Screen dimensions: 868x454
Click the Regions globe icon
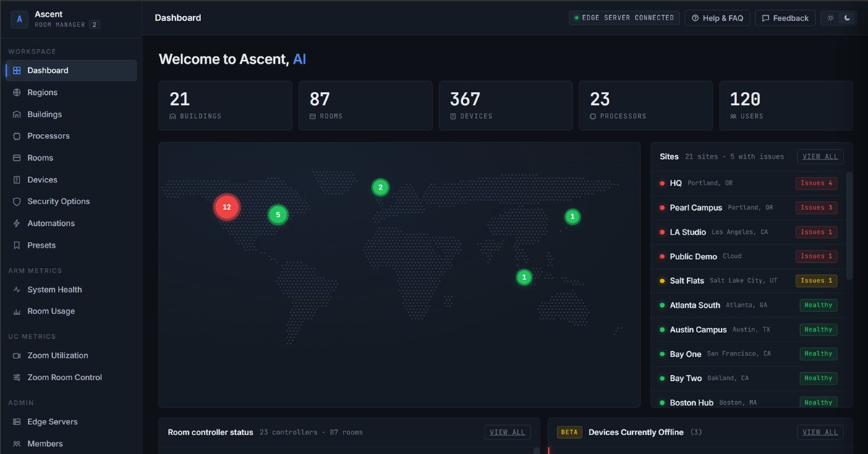[17, 93]
